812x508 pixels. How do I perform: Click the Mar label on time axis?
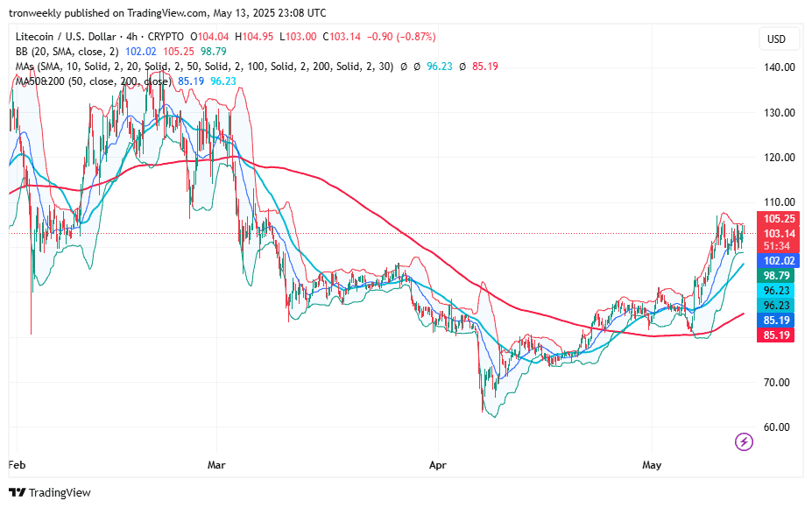coord(216,465)
